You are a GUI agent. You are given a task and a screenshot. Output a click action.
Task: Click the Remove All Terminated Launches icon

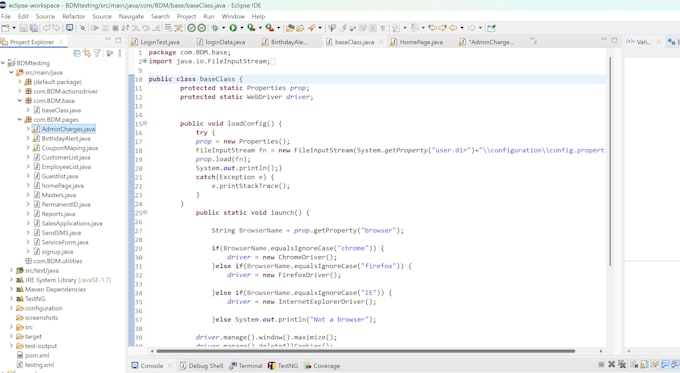coord(622,364)
